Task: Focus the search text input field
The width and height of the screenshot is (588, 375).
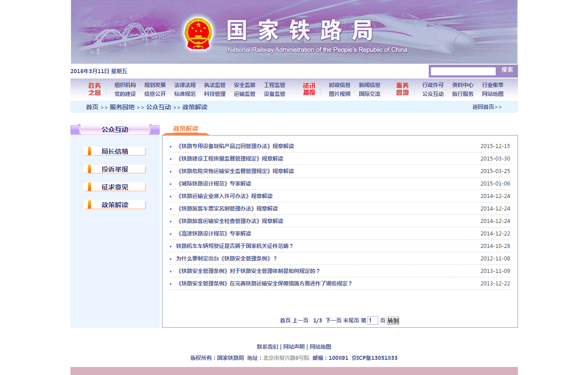Action: click(463, 71)
